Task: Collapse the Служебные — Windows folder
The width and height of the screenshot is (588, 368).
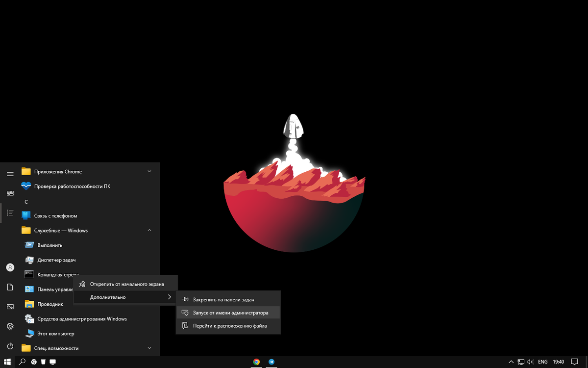Action: [89, 231]
